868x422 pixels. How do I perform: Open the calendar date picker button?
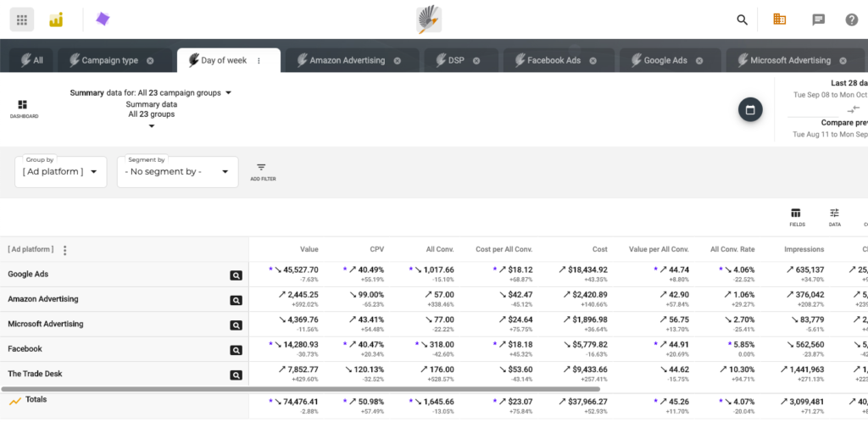tap(749, 110)
